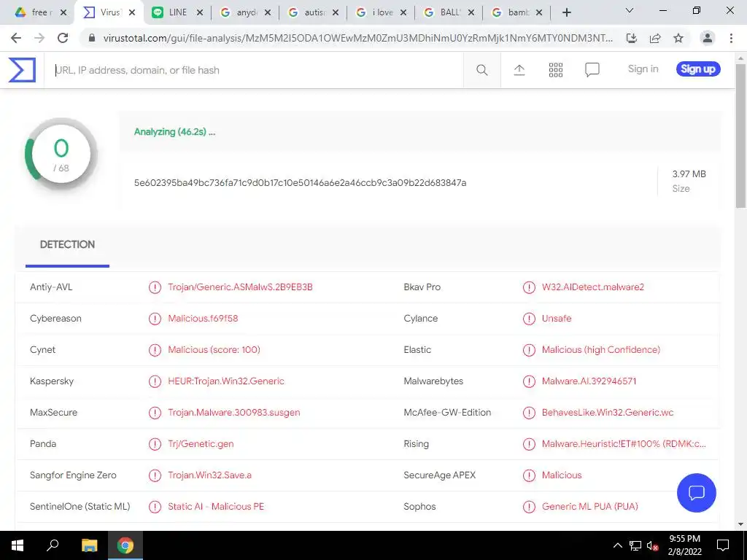Click the Trojan/Generic.ASMalwS.2B9EB3B result
The height and width of the screenshot is (560, 747).
(240, 287)
